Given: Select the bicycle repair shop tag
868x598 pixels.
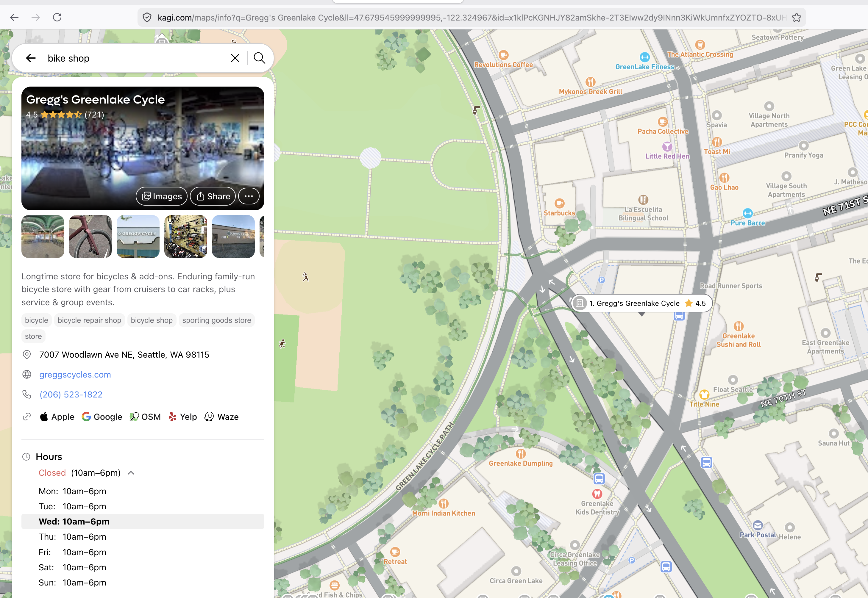Looking at the screenshot, I should point(90,320).
